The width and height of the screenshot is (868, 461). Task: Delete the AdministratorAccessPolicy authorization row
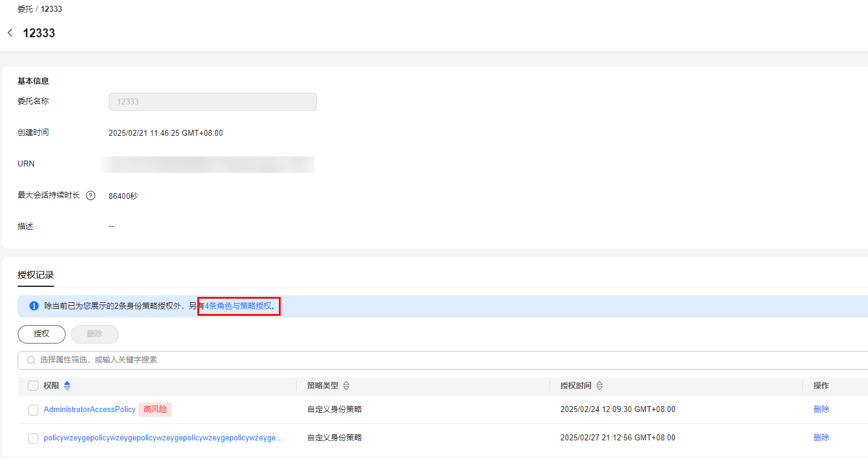tap(821, 410)
